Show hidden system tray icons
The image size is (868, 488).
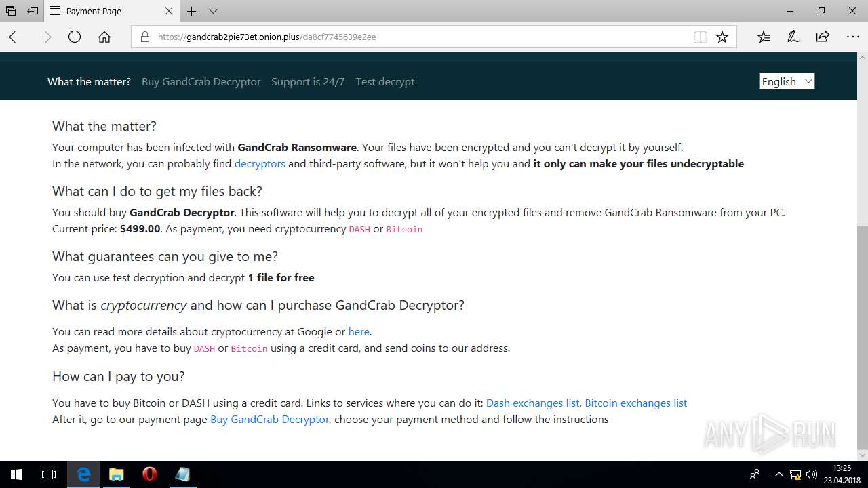pyautogui.click(x=778, y=474)
